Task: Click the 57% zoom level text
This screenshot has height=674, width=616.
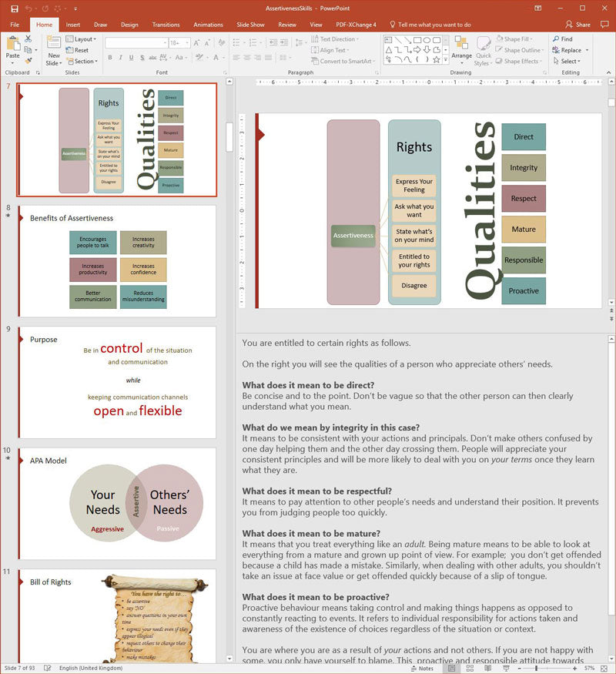Action: (589, 669)
